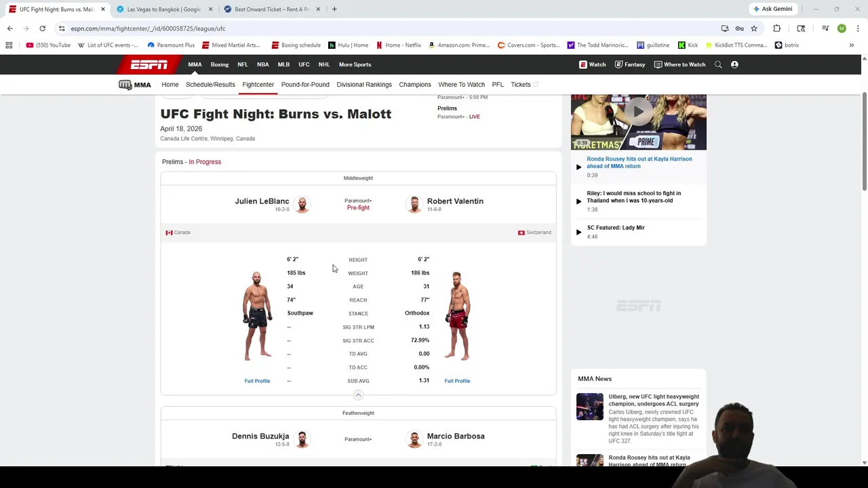Open Tickets external link

[x=524, y=85]
